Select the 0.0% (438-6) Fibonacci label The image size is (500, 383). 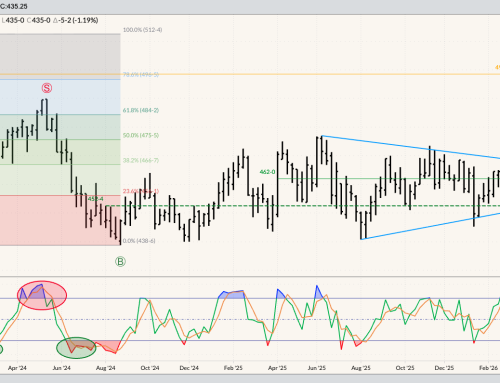pyautogui.click(x=139, y=241)
